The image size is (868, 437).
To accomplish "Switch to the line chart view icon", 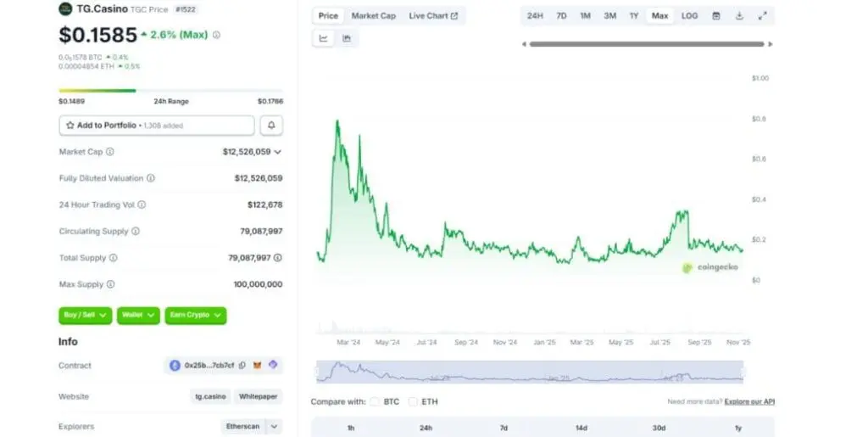I will (x=324, y=38).
